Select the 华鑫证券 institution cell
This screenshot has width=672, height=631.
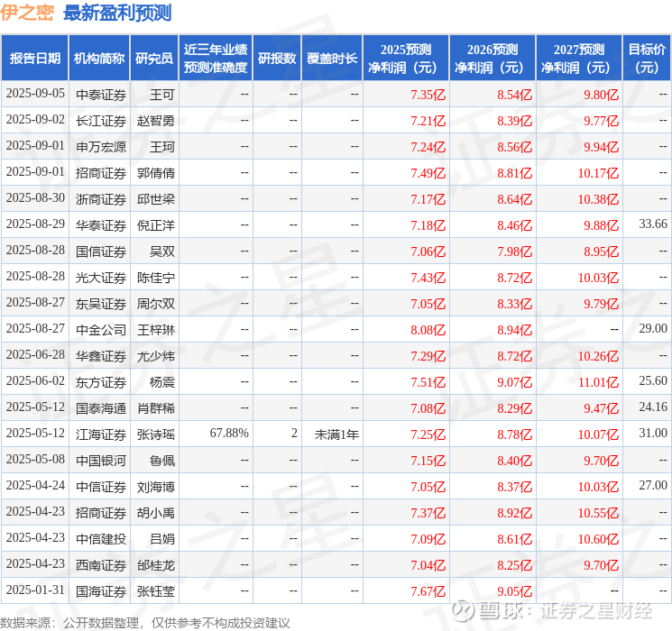click(x=101, y=356)
